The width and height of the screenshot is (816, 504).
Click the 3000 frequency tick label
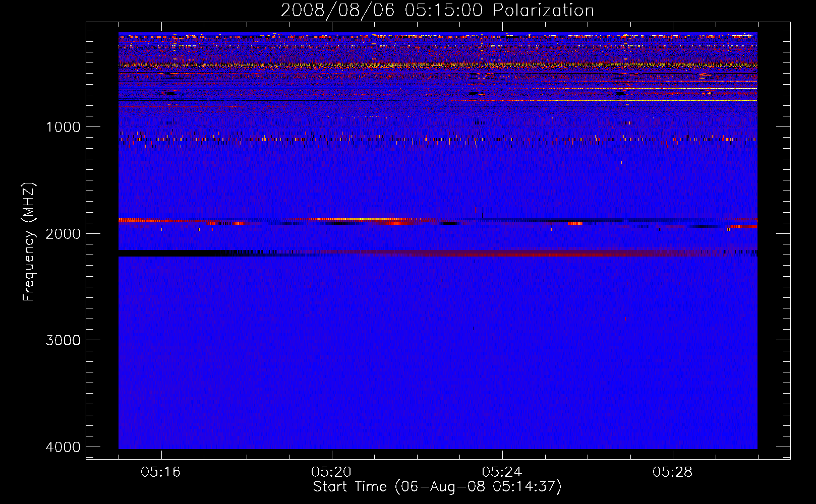coord(63,340)
